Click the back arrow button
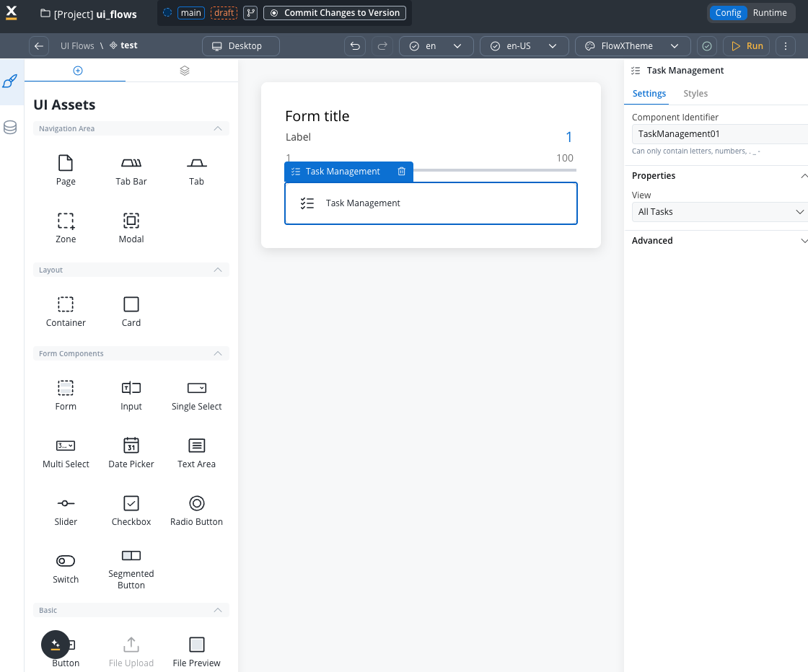Viewport: 808px width, 672px height. pos(39,45)
